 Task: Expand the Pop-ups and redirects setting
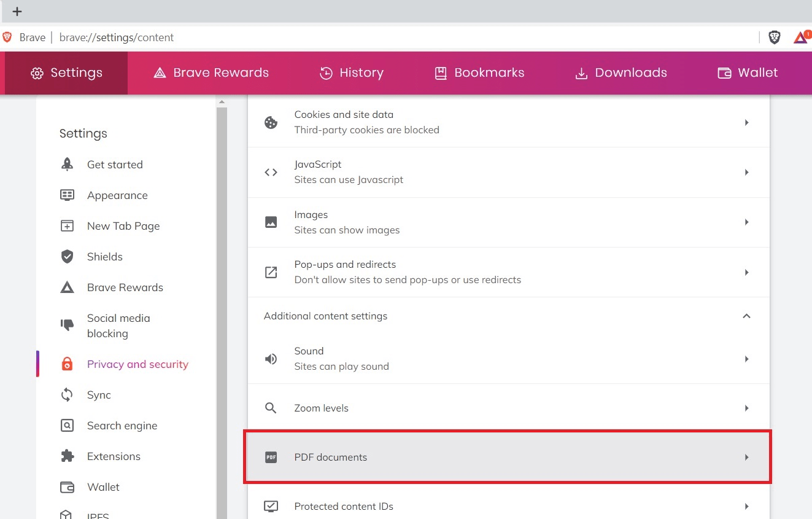(746, 272)
